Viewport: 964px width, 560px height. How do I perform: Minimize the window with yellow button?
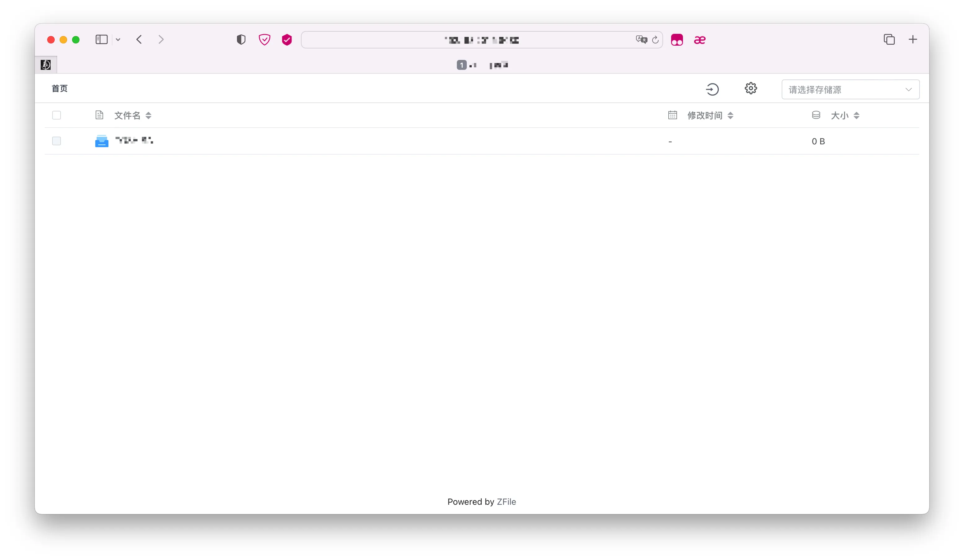(63, 40)
